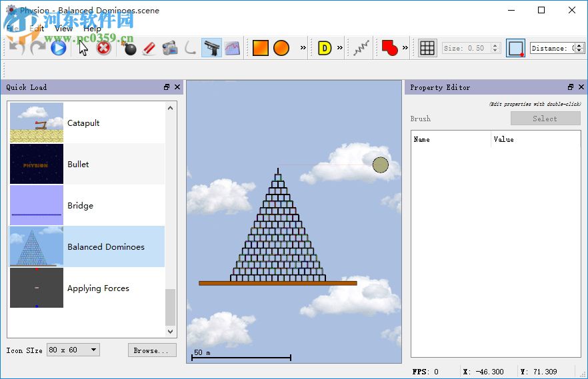588x379 pixels.
Task: Select the yellow D joint tool
Action: point(325,48)
